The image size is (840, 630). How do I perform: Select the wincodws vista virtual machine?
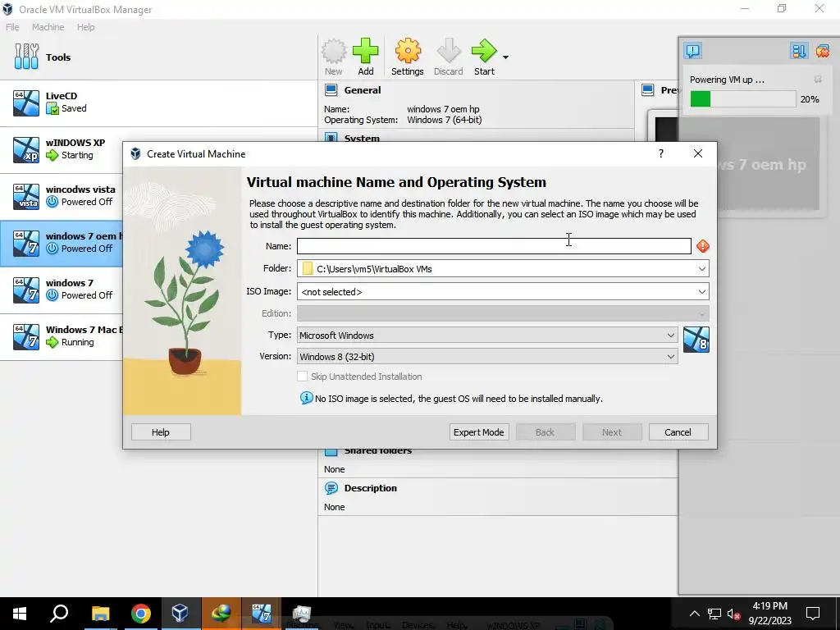pos(61,197)
